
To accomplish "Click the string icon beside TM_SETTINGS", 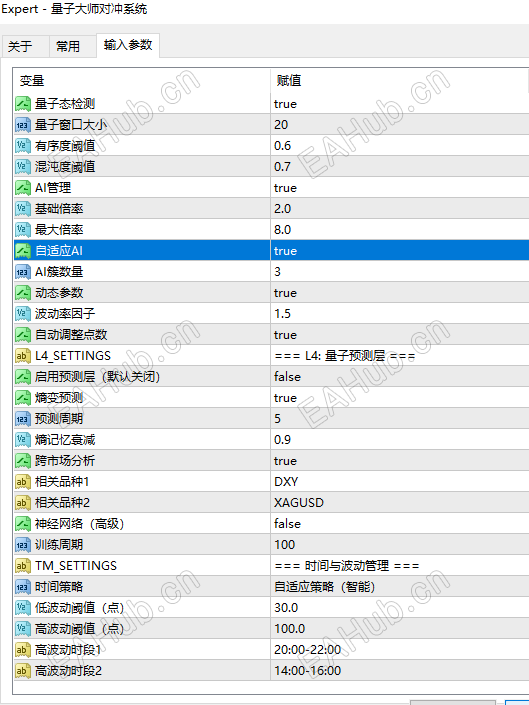I will click(22, 566).
